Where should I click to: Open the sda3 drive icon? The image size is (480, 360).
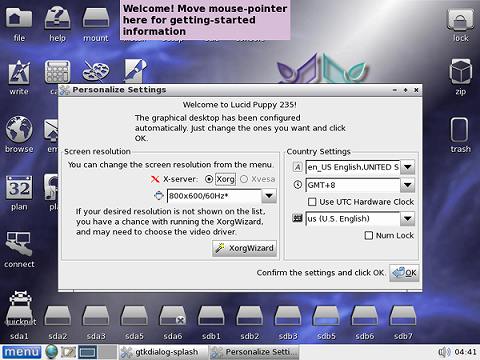pos(96,317)
